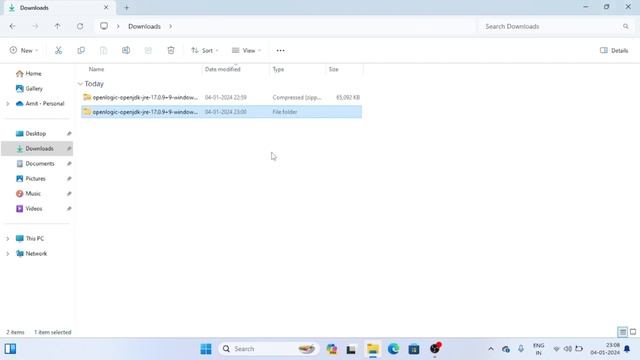Click the 65,092 KB size cell

(348, 98)
